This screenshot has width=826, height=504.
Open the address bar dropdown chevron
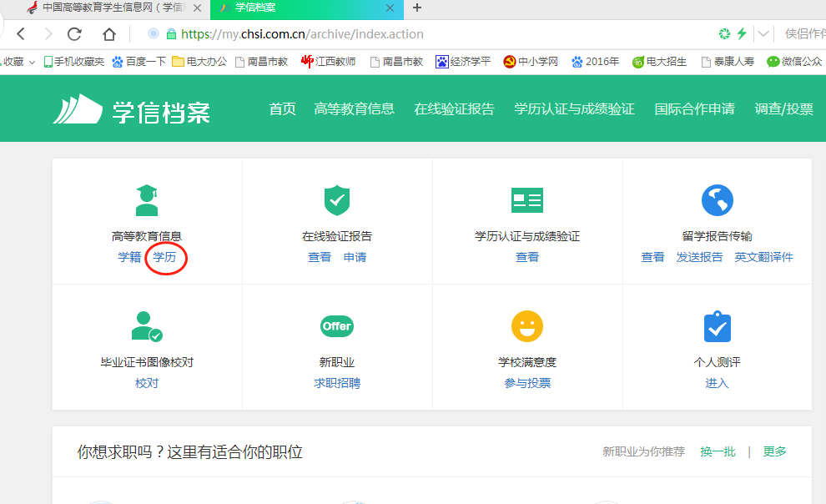763,34
